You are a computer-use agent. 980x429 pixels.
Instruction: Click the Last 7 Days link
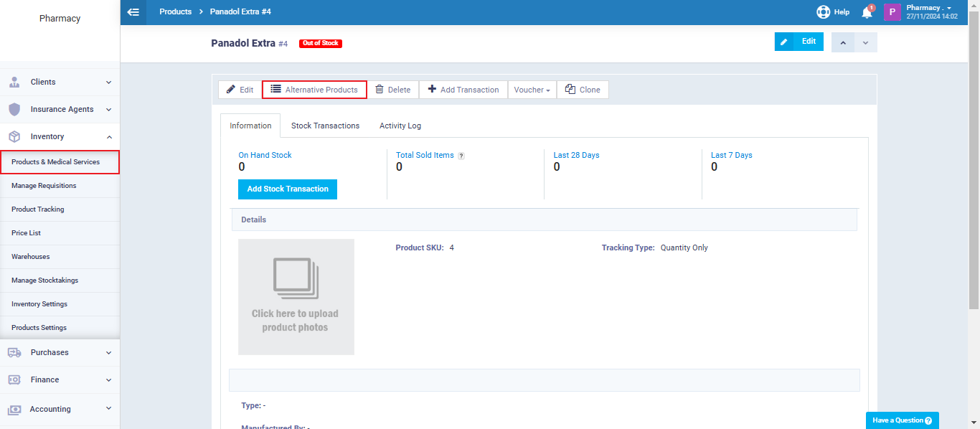point(731,155)
